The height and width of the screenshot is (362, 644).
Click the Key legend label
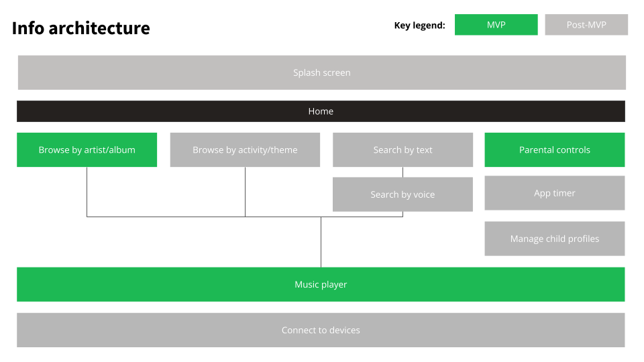419,25
